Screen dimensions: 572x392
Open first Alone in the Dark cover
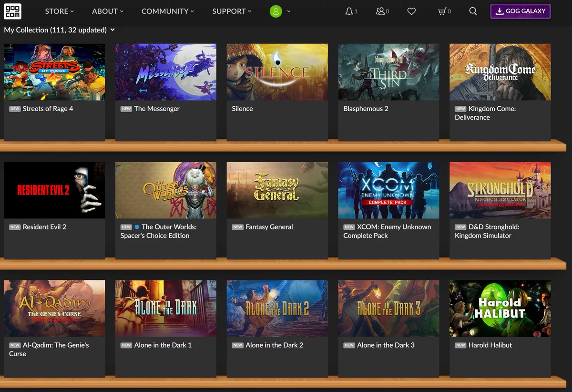(166, 309)
